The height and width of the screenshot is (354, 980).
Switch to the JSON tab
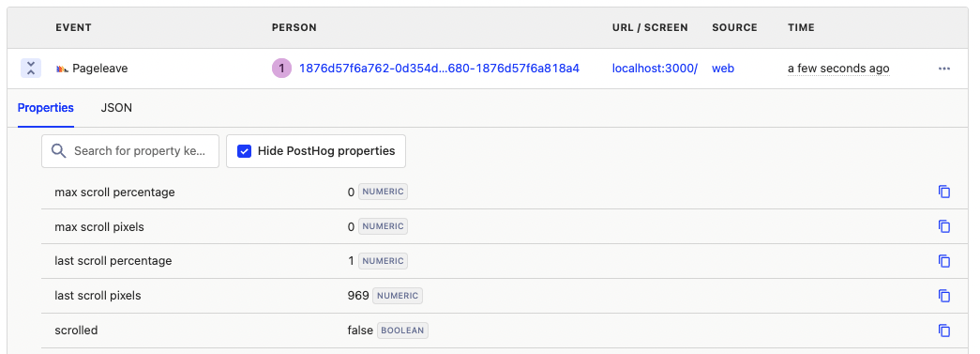pyautogui.click(x=116, y=108)
